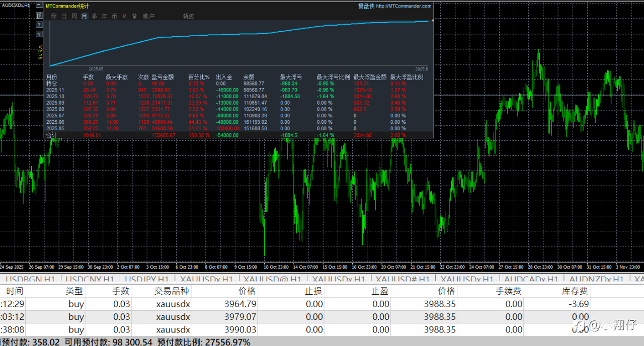Viewport: 644px width, 346px height.
Task: Open the '账户' account tab
Action: point(148,16)
